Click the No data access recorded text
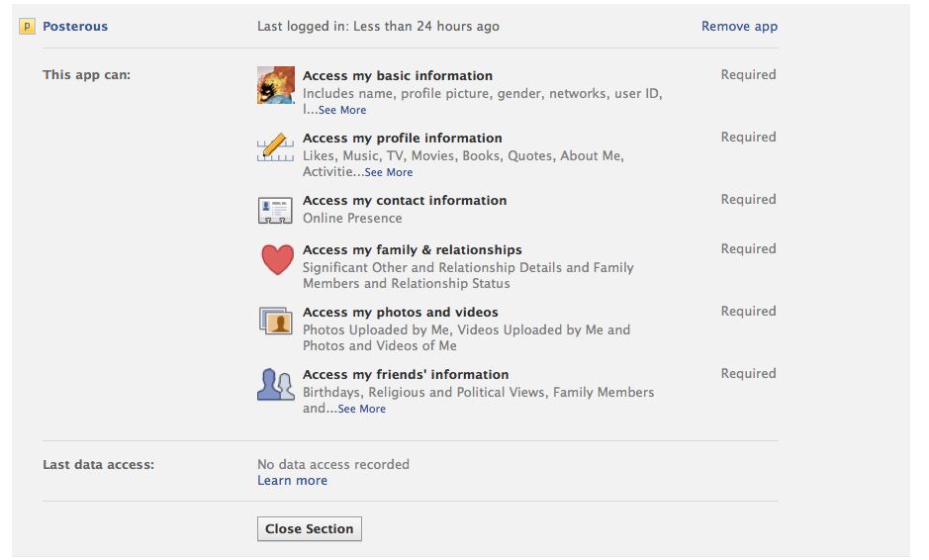The width and height of the screenshot is (929, 560). click(x=332, y=464)
